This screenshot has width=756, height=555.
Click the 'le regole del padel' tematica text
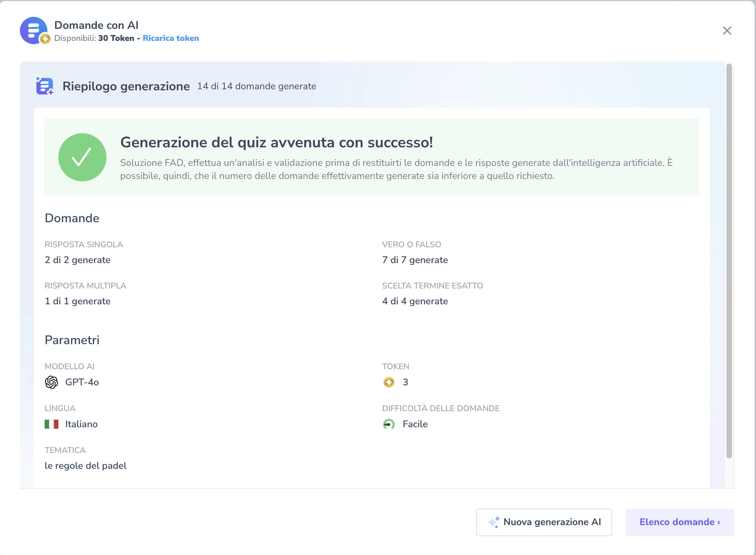pos(85,466)
